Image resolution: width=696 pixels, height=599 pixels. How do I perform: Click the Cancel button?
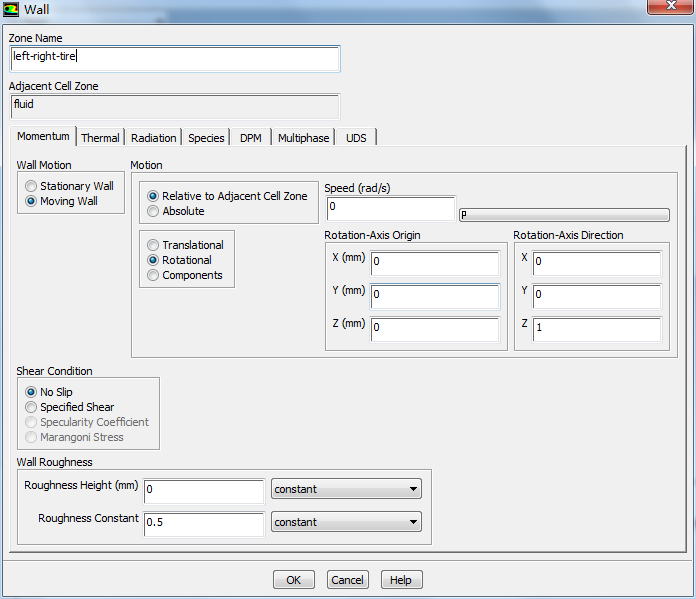click(347, 580)
